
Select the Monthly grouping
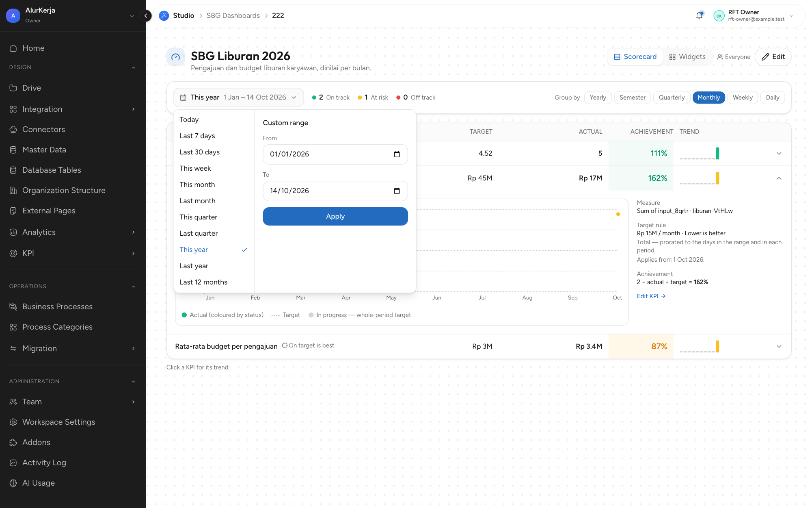coord(708,98)
